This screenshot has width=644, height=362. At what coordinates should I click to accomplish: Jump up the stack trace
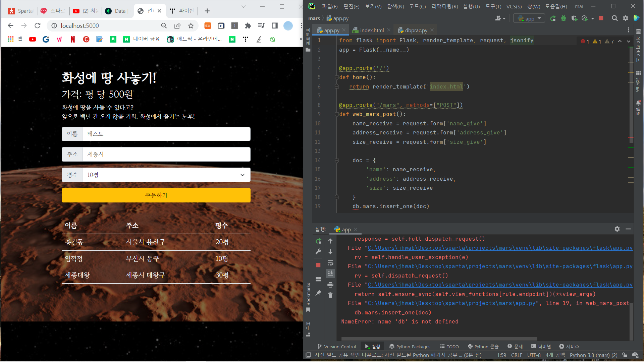pyautogui.click(x=330, y=241)
